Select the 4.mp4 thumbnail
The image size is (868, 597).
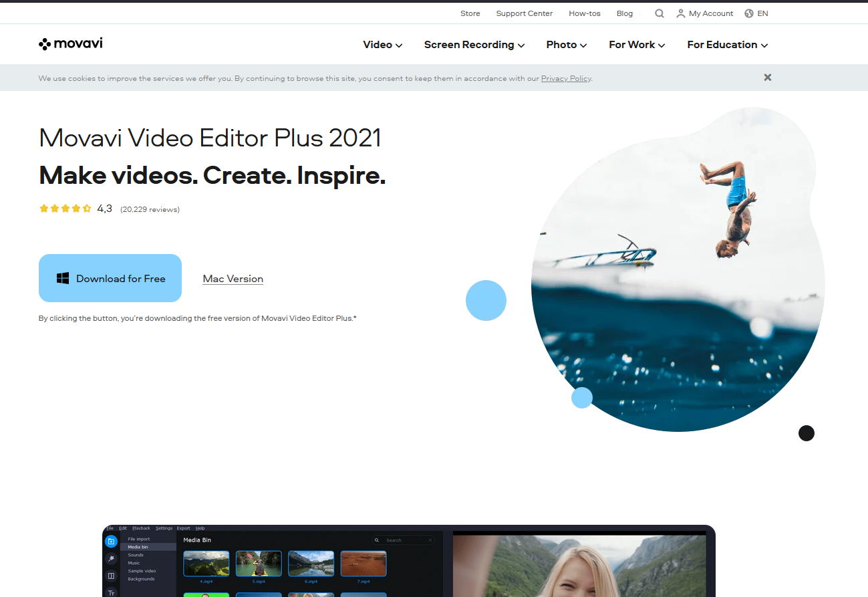(206, 564)
